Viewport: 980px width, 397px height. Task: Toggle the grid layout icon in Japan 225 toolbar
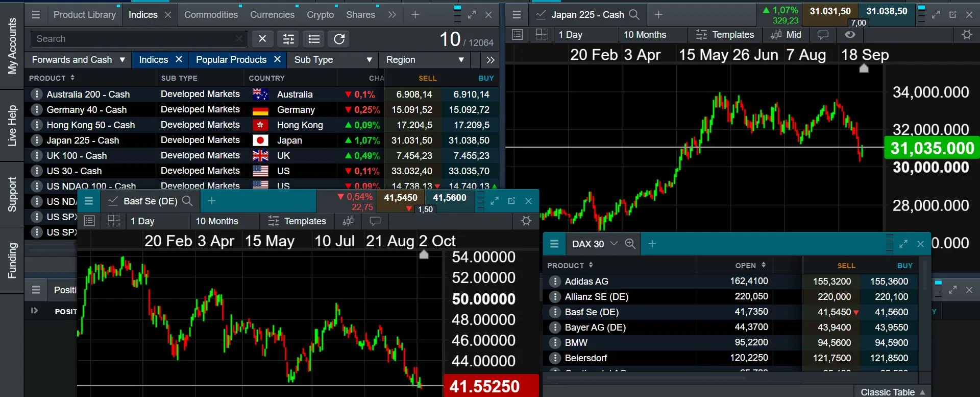click(542, 35)
